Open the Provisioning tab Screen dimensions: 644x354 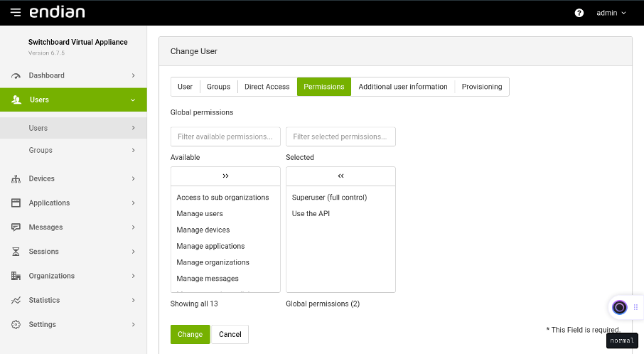[x=481, y=87]
